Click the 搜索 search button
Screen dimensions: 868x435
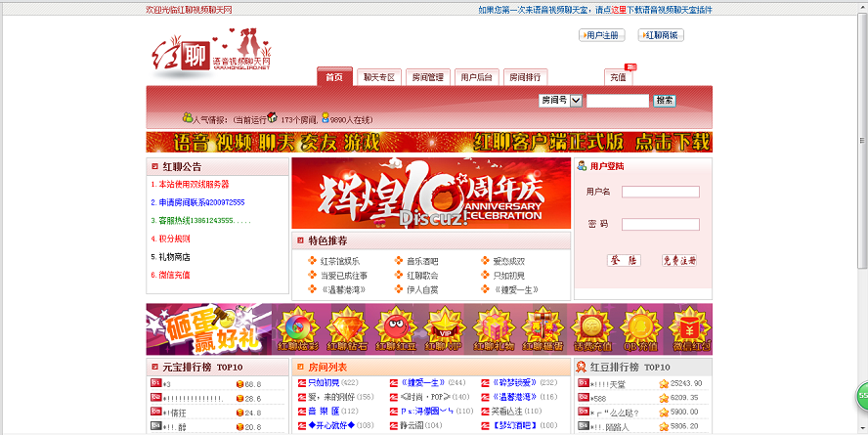(x=665, y=101)
